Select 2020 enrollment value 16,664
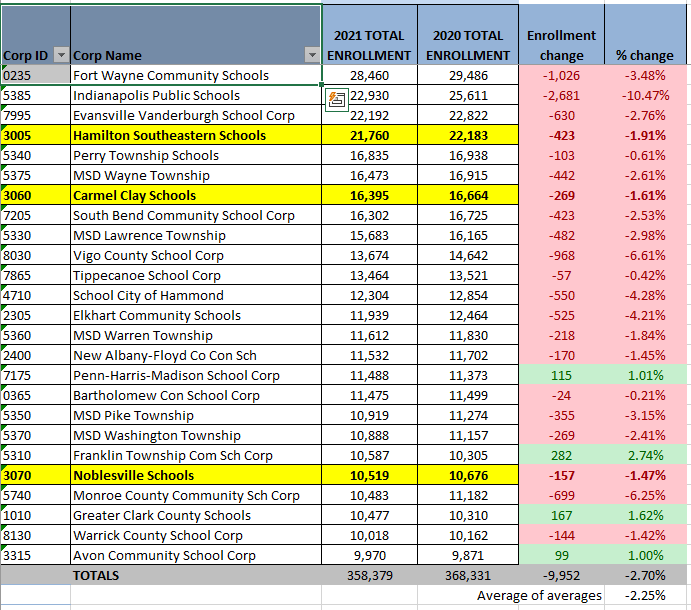Screen dimensions: 691x610 pyautogui.click(x=468, y=195)
